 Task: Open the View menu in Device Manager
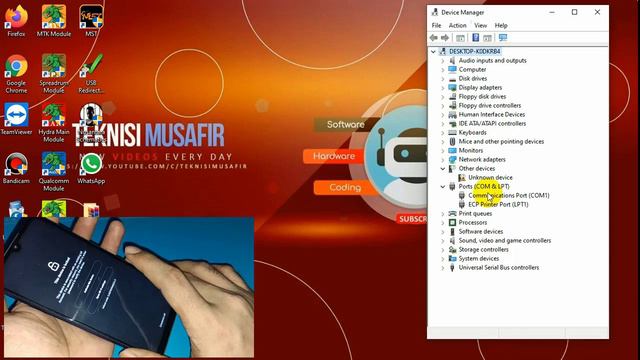[x=480, y=25]
